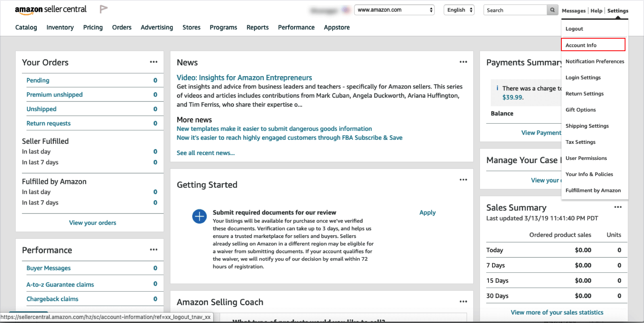Click View more of your sales statistics
The height and width of the screenshot is (323, 644).
pyautogui.click(x=557, y=313)
